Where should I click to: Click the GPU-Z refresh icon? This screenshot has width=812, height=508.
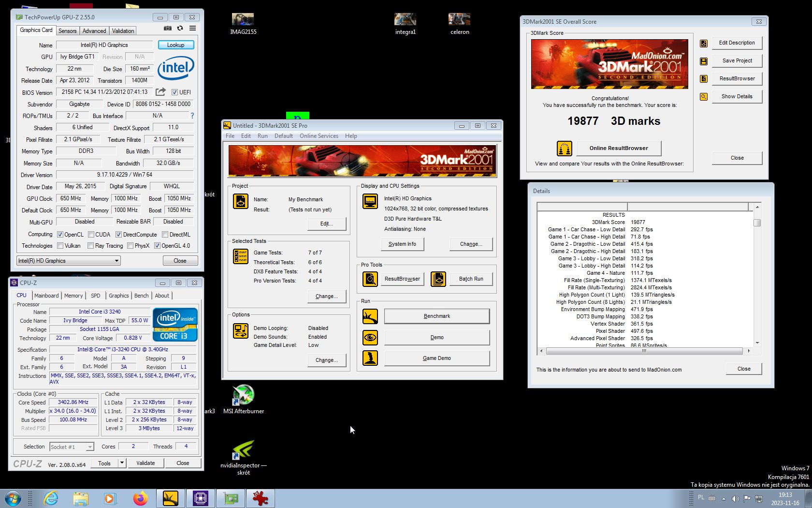tap(180, 29)
